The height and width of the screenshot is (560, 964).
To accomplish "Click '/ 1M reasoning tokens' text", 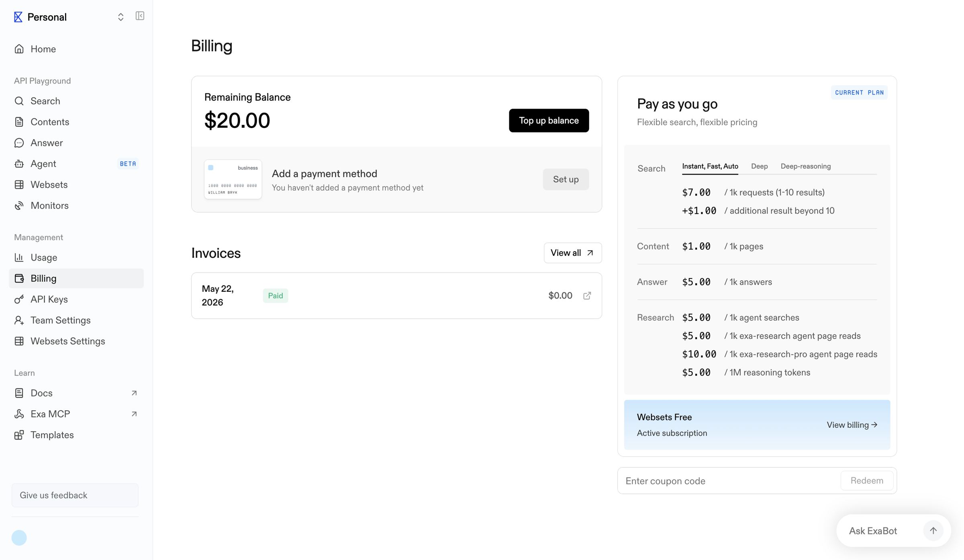I will 767,373.
